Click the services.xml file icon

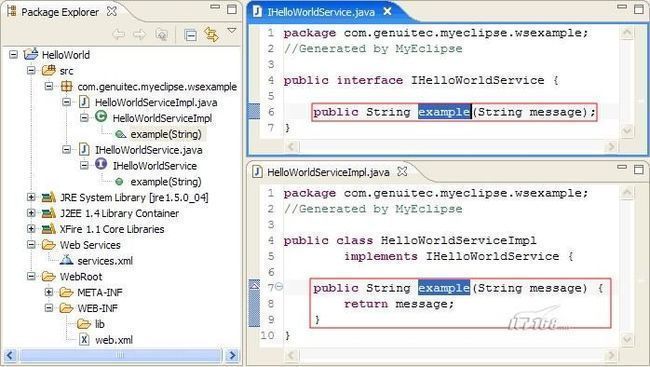(66, 260)
